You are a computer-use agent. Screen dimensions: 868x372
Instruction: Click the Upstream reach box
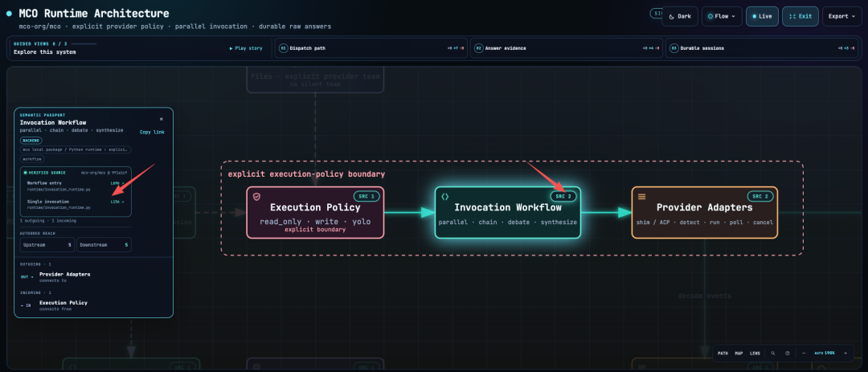point(47,245)
